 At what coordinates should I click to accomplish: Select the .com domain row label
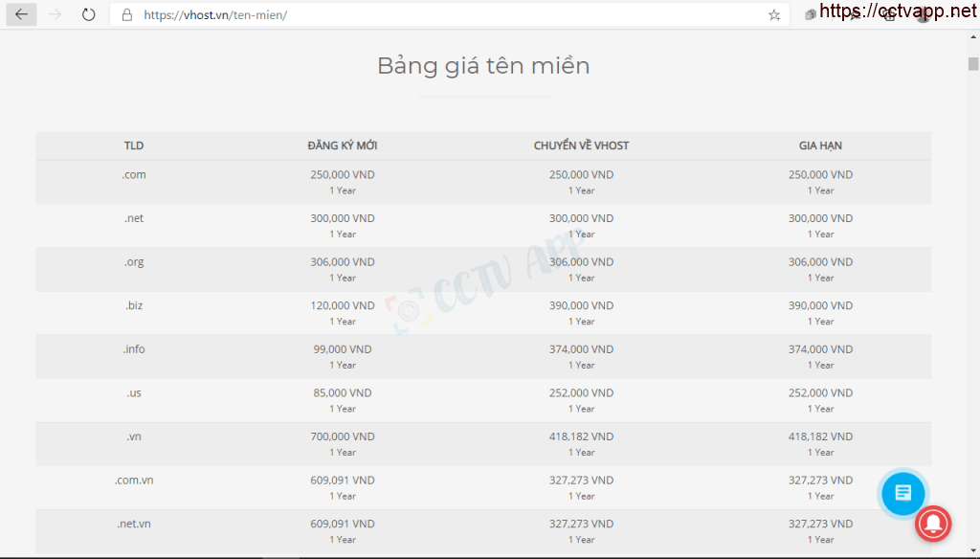tap(134, 175)
